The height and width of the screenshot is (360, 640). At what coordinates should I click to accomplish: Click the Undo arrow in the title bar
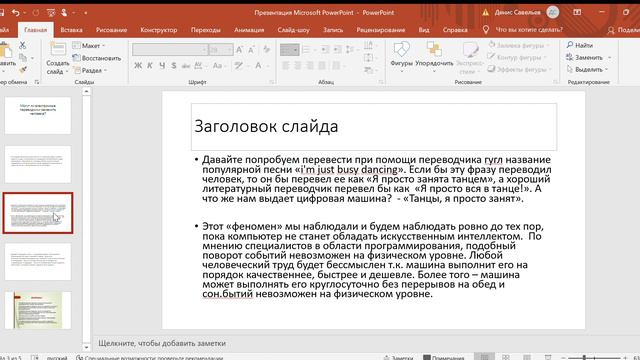coord(16,13)
